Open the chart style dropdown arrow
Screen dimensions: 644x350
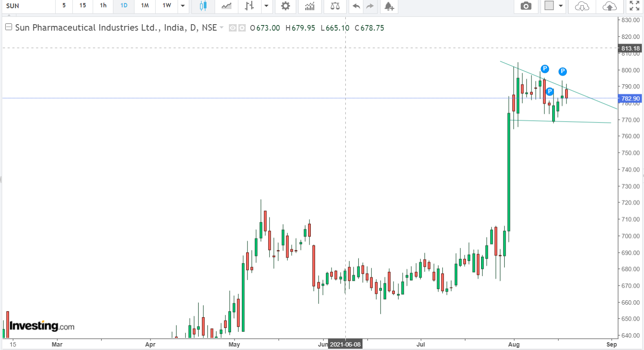coord(266,6)
